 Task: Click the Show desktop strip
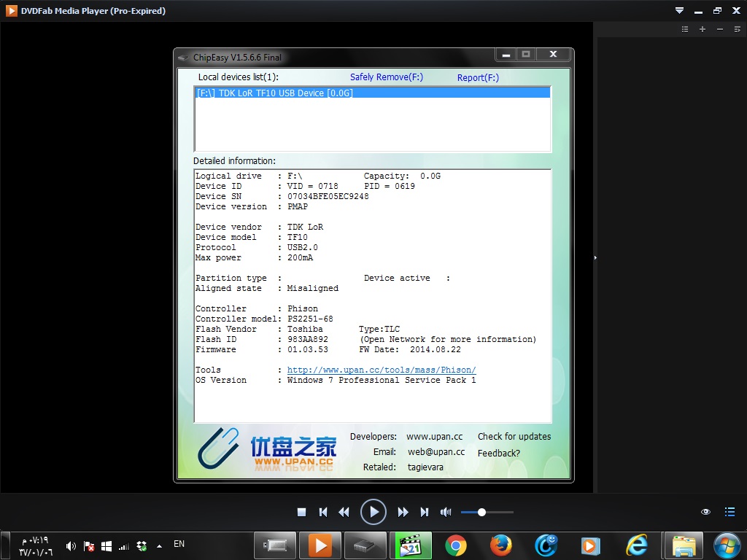coord(5,546)
